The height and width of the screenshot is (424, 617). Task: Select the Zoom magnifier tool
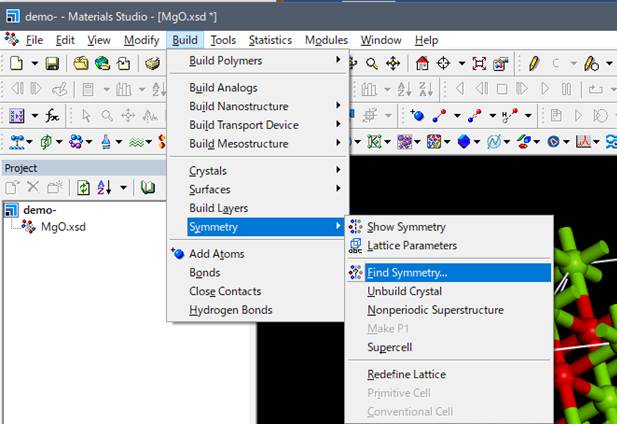click(x=371, y=63)
